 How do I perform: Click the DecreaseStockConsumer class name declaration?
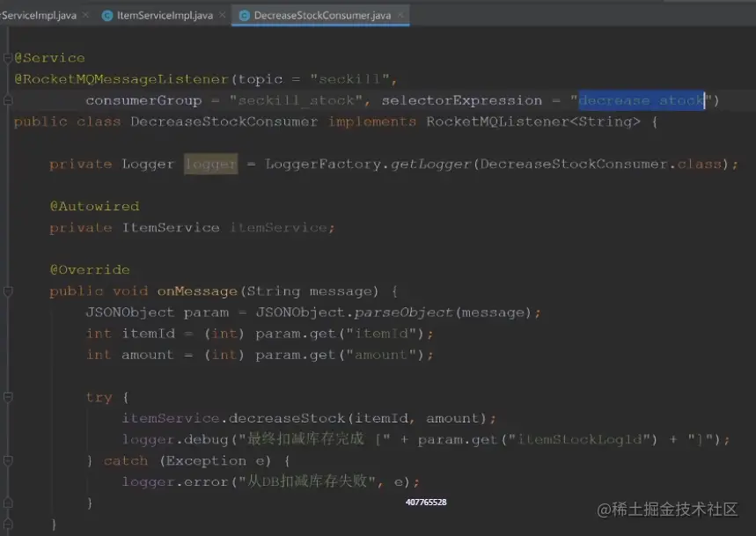tap(224, 121)
